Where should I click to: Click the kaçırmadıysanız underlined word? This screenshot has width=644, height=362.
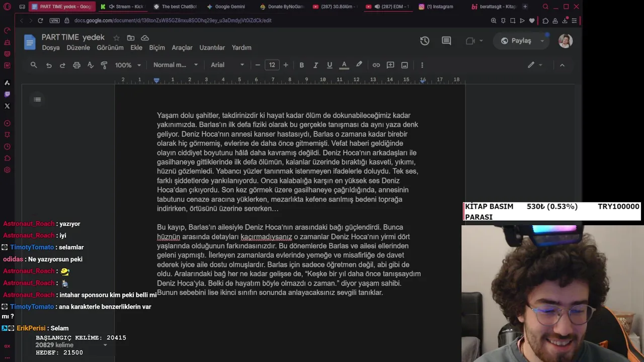(266, 237)
